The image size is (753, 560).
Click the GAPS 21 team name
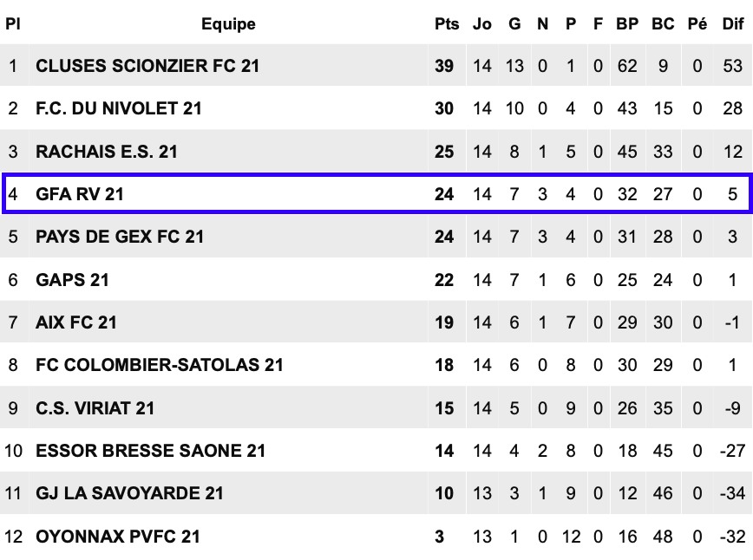(72, 280)
